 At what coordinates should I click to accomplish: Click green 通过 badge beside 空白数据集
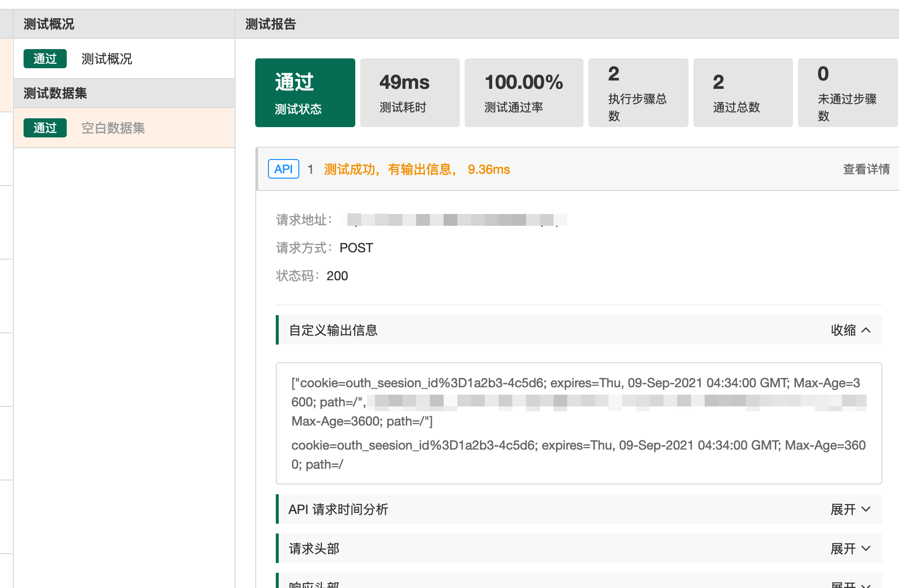(45, 128)
